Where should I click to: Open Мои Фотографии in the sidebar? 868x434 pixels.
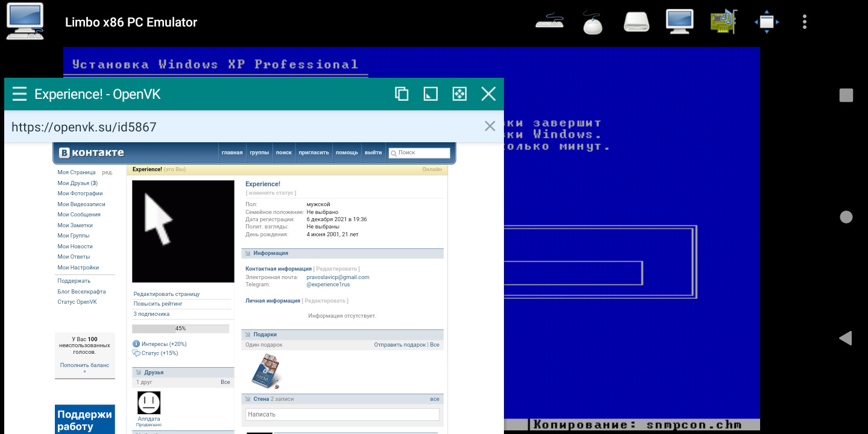point(80,193)
